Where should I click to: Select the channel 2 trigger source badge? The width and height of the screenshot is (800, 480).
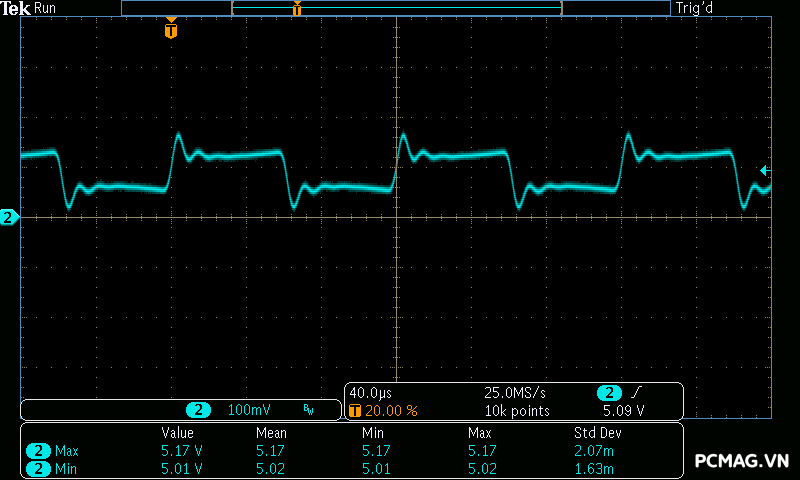(609, 393)
